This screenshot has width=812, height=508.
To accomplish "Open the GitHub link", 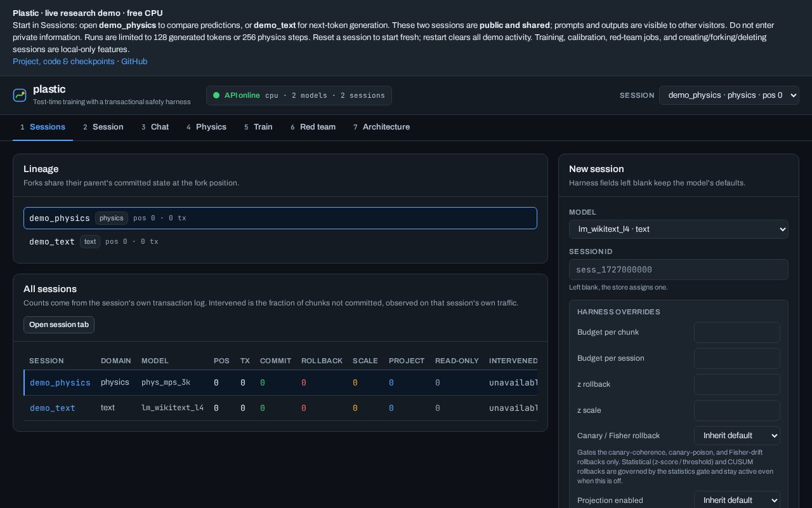I will (x=134, y=62).
